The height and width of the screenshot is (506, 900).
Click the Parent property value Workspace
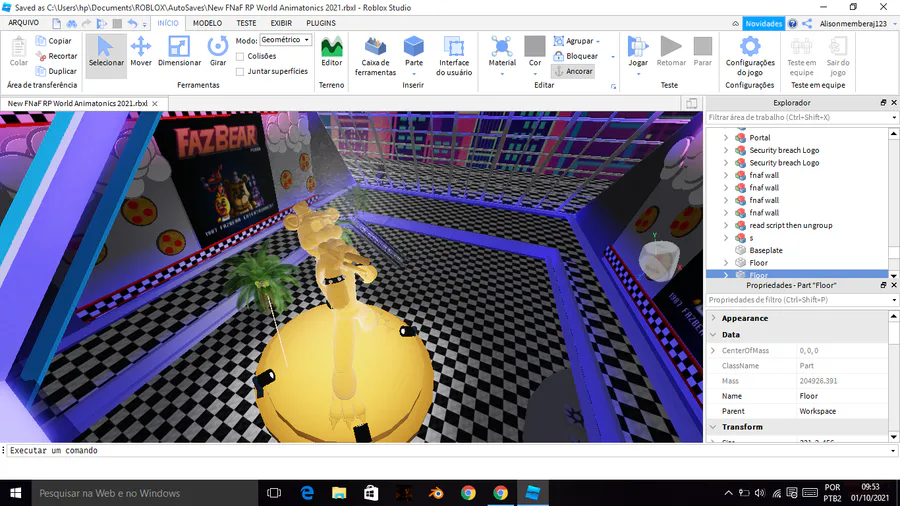(843, 411)
